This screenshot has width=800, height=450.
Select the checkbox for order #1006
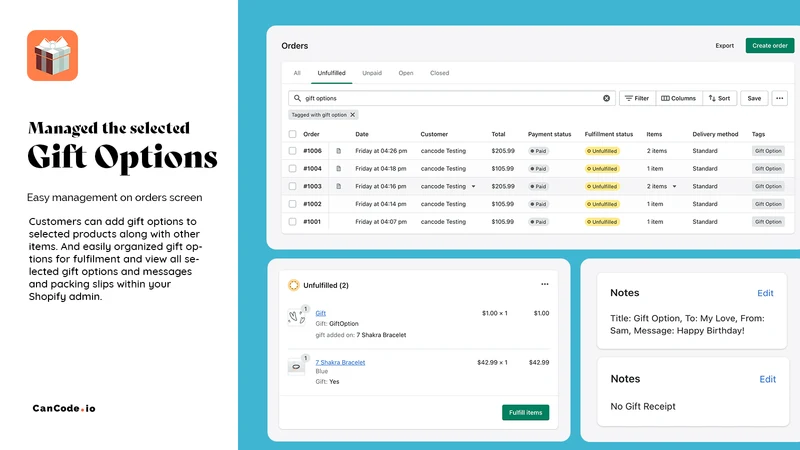pyautogui.click(x=292, y=151)
